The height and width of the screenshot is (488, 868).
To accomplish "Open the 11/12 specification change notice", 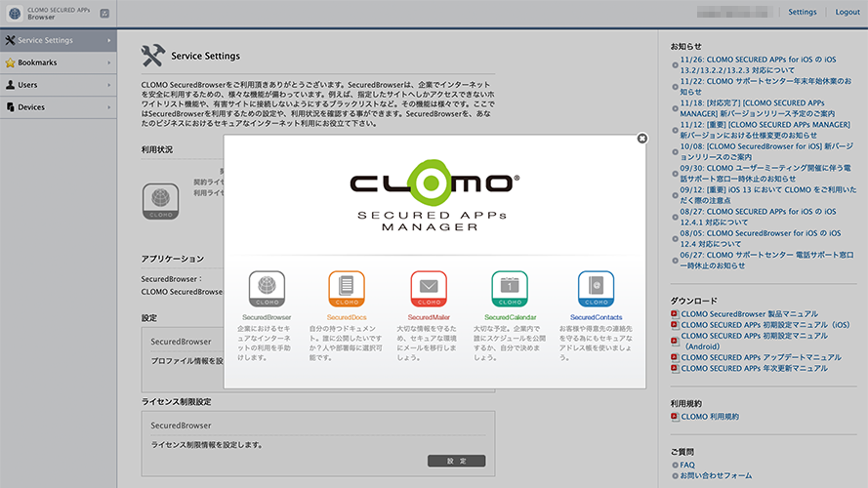I will [765, 130].
